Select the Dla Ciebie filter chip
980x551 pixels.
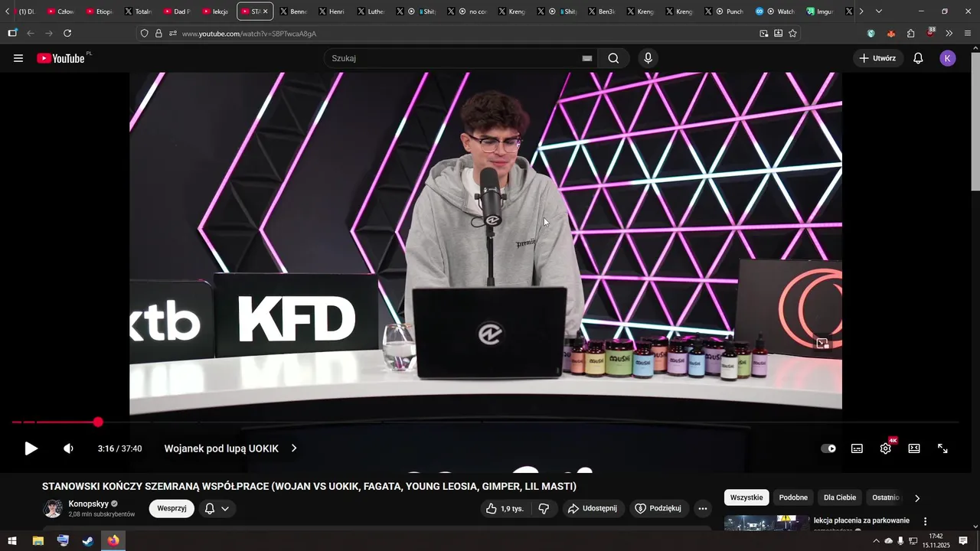[x=840, y=497]
